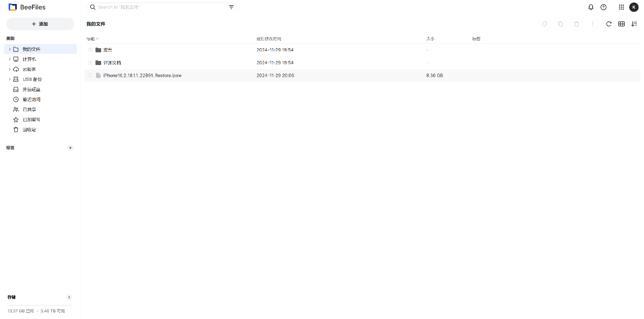Open the 评测文档 folder
The height and width of the screenshot is (319, 644).
pyautogui.click(x=112, y=62)
